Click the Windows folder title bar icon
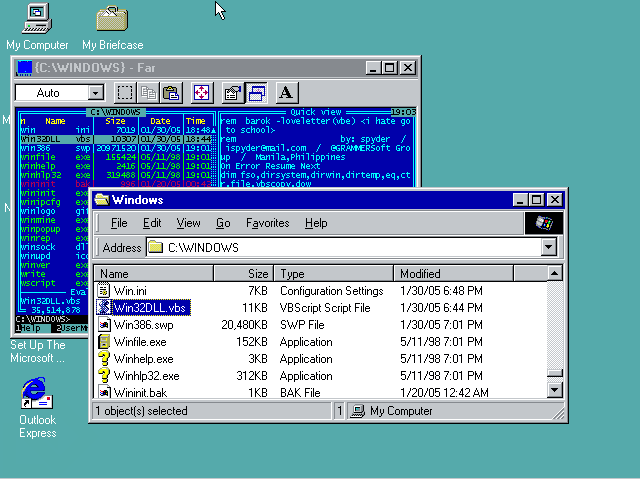640x480 pixels. tap(102, 200)
